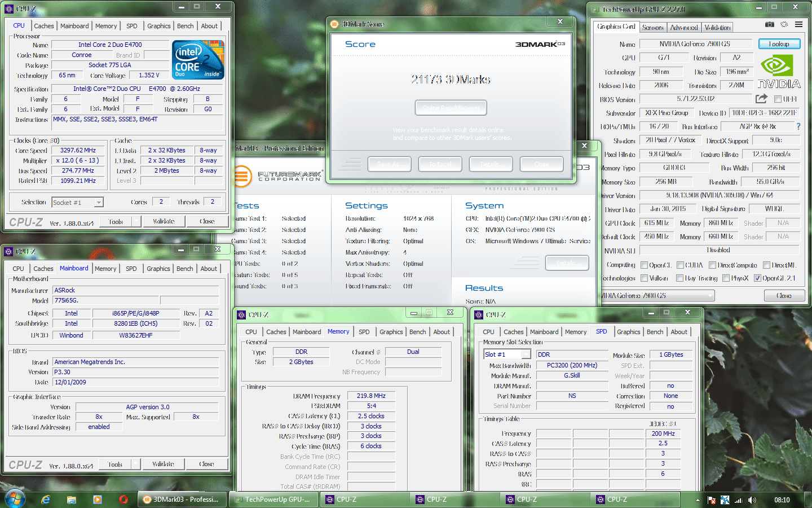The image size is (812, 508).
Task: Click the Close button in GPU-Z
Action: coord(784,295)
